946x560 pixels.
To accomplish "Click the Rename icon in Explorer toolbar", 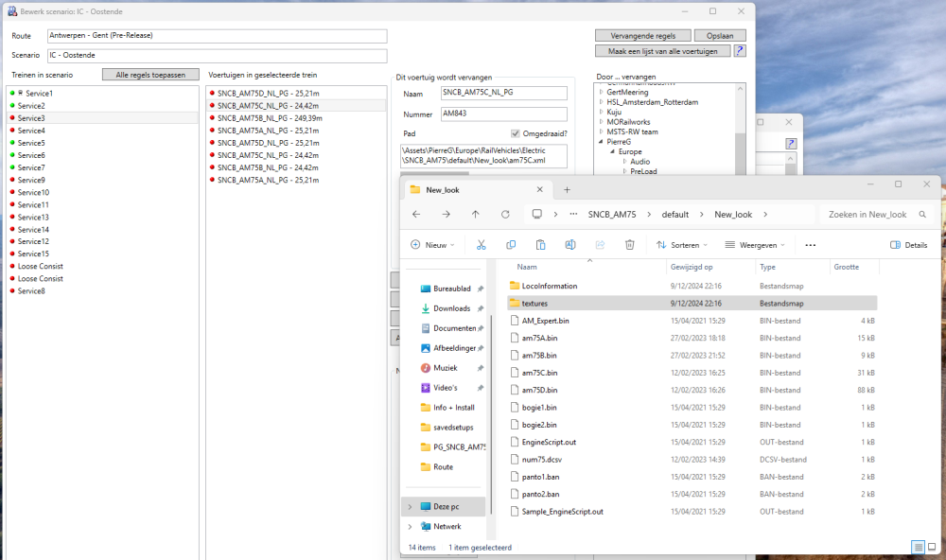I will (x=570, y=245).
